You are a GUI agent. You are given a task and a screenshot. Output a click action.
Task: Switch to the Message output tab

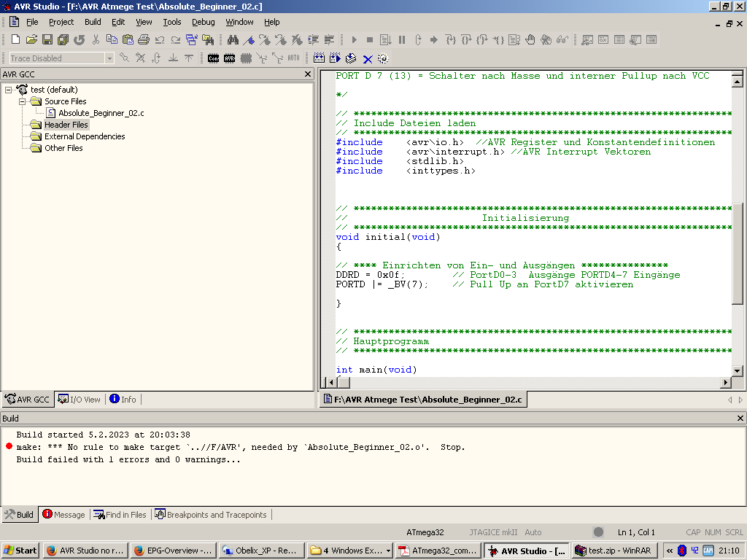pyautogui.click(x=64, y=515)
